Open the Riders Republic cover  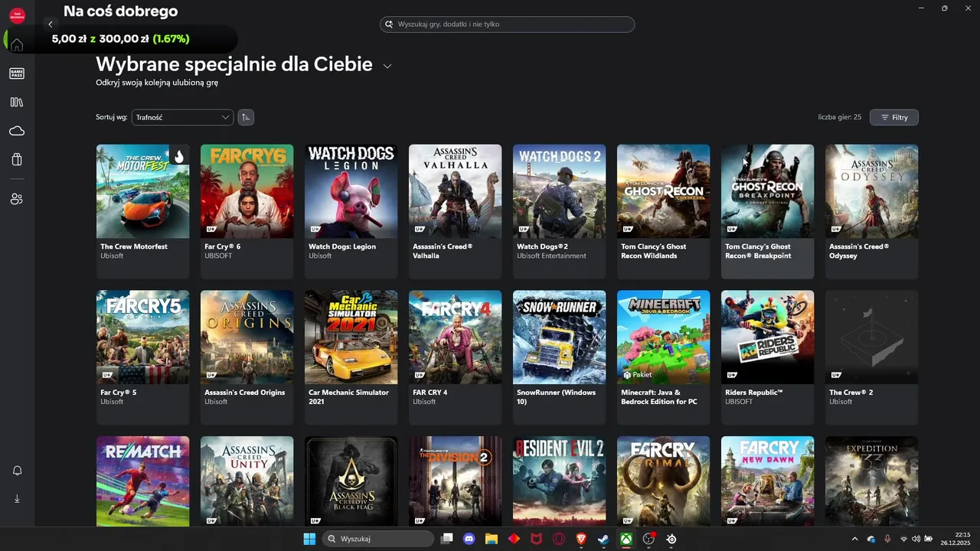pyautogui.click(x=767, y=337)
